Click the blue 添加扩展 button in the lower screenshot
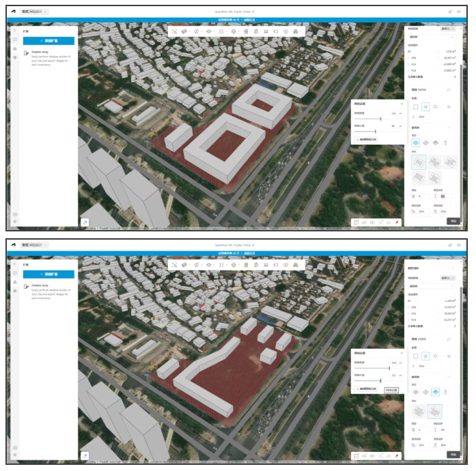This screenshot has height=471, width=476. coord(48,274)
